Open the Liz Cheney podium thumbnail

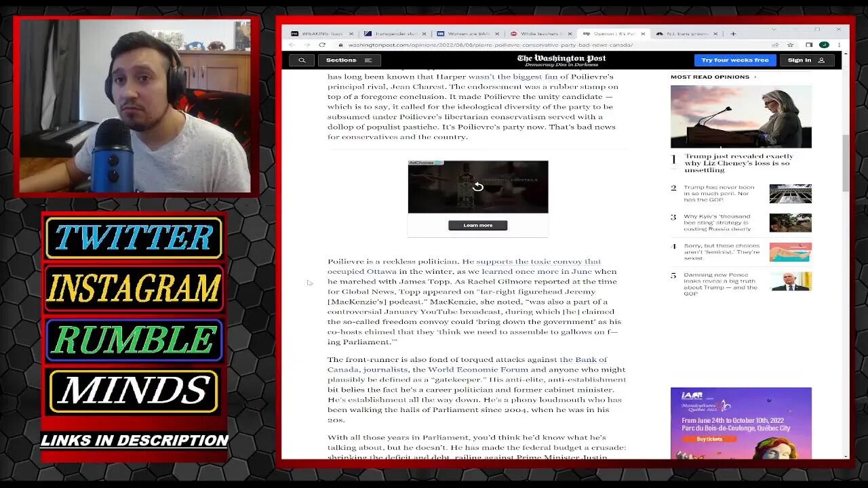click(x=741, y=117)
